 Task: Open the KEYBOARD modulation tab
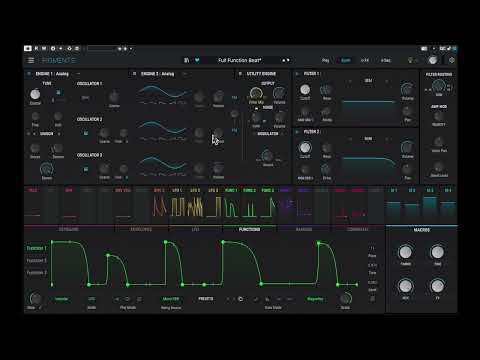[x=69, y=229]
